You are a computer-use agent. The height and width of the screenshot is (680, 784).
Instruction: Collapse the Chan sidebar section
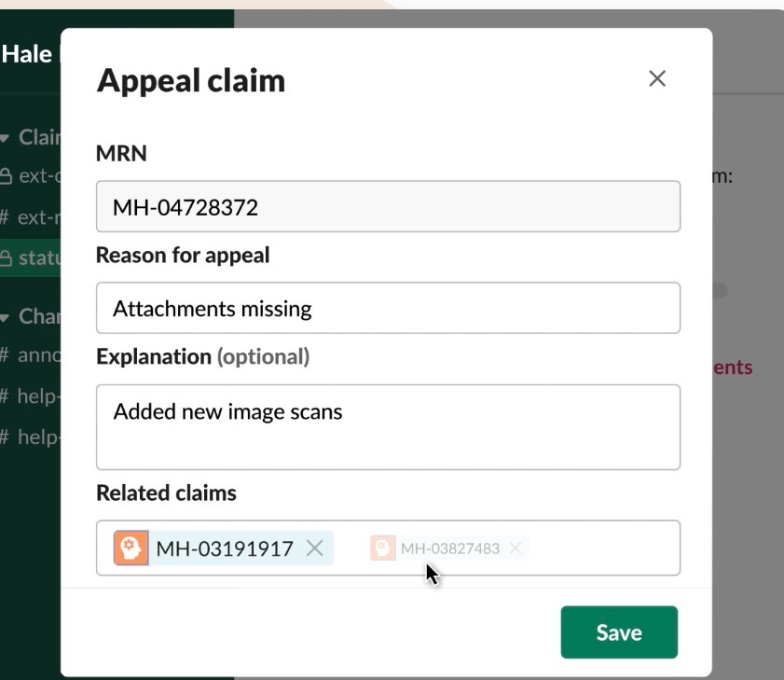coord(7,316)
